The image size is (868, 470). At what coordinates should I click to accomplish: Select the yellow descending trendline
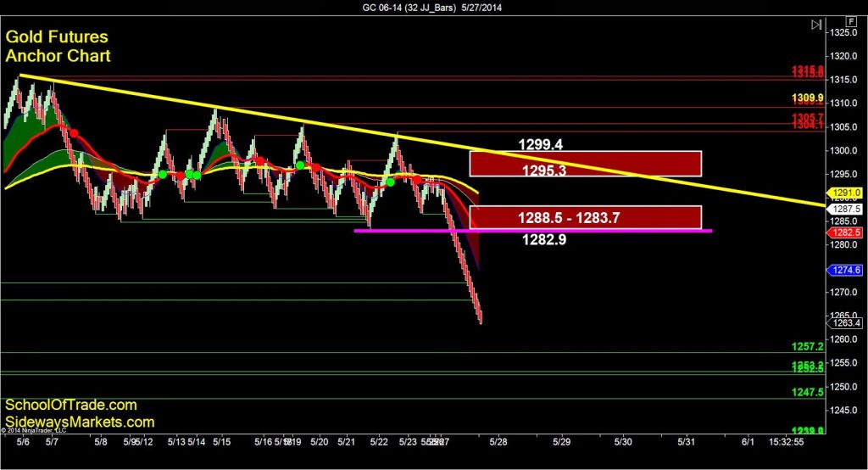tap(420, 140)
